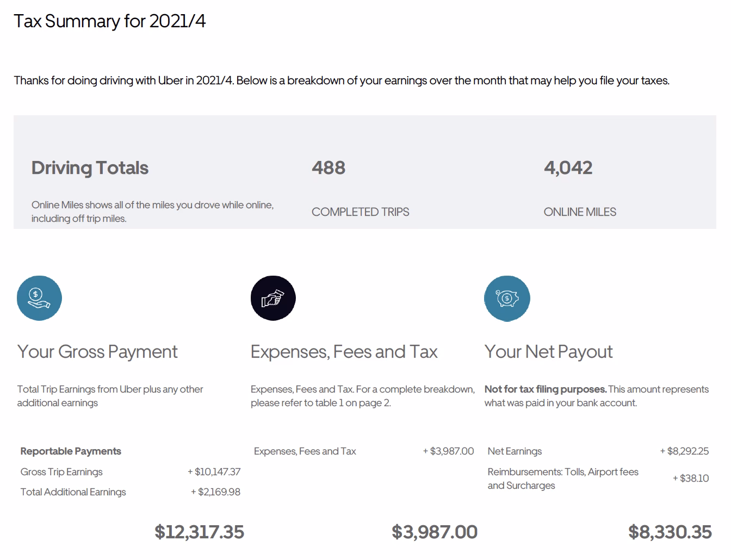Click the hand holding coin icon
This screenshot has height=560, width=731.
pos(39,298)
